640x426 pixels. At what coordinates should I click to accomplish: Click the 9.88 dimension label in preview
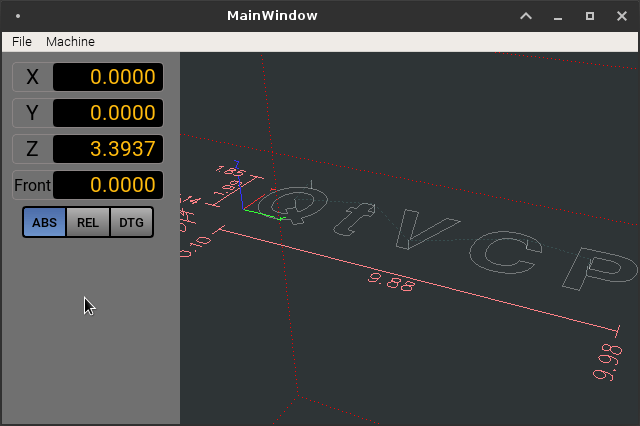[391, 282]
